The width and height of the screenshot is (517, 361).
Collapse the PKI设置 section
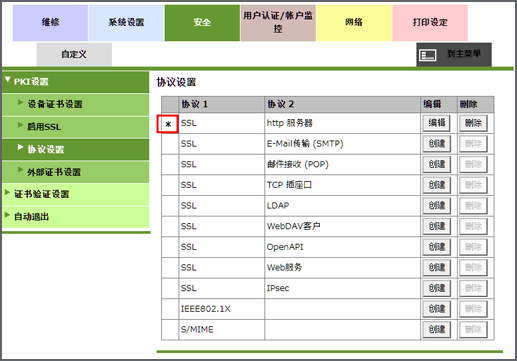click(75, 82)
